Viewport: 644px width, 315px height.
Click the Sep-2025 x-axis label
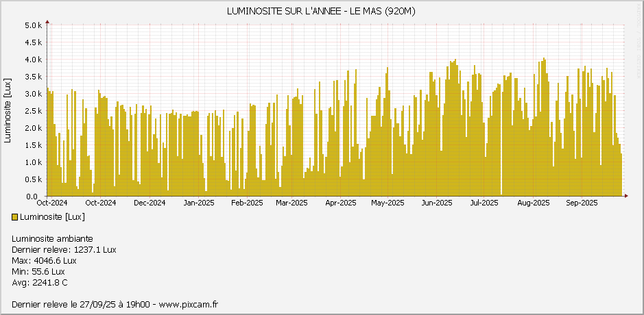(581, 203)
